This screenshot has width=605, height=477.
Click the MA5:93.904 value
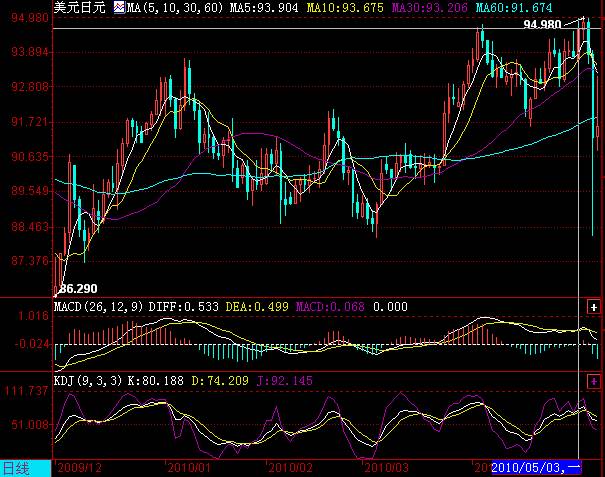pyautogui.click(x=264, y=8)
